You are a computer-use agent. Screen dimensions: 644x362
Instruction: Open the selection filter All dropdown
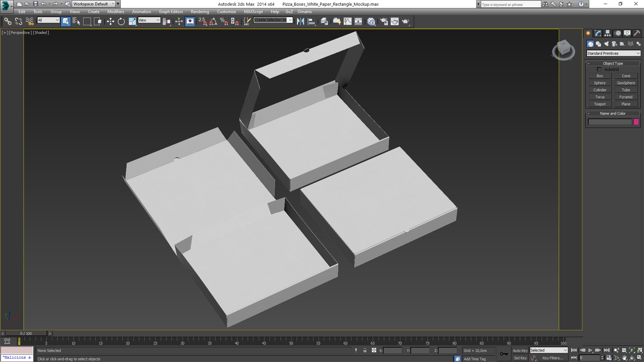click(48, 20)
